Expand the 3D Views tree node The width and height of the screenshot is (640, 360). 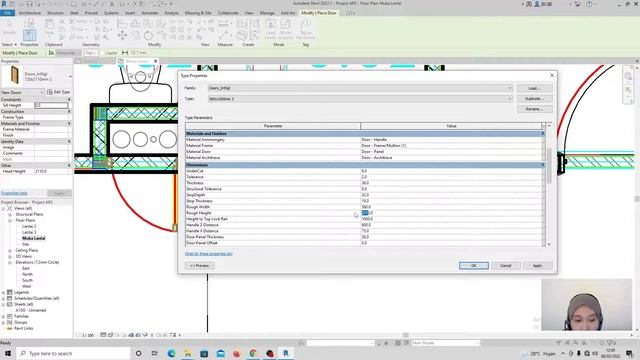(x=10, y=256)
